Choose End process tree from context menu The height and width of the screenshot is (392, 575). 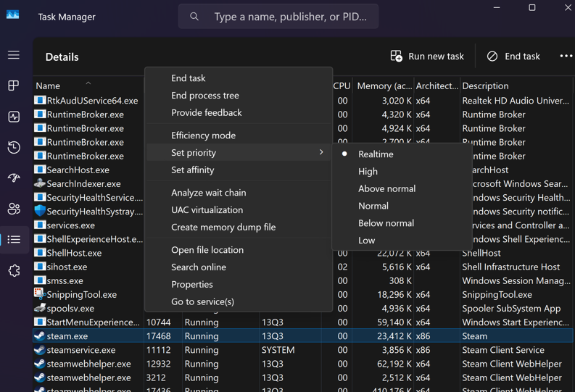(x=204, y=96)
